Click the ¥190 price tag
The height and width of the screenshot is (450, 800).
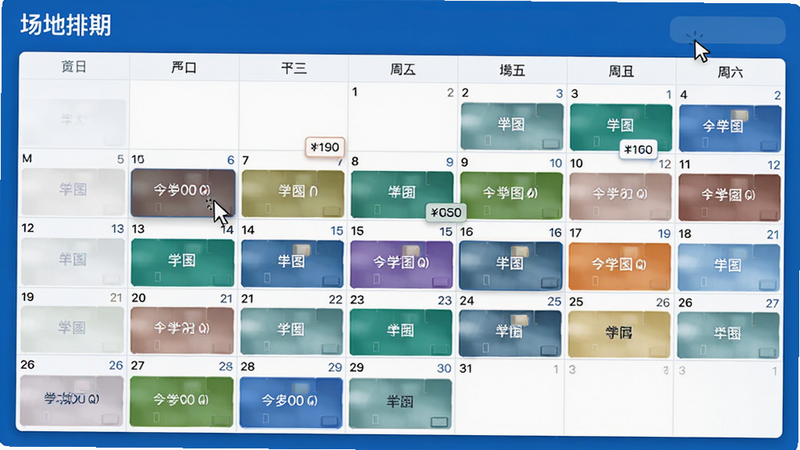325,147
